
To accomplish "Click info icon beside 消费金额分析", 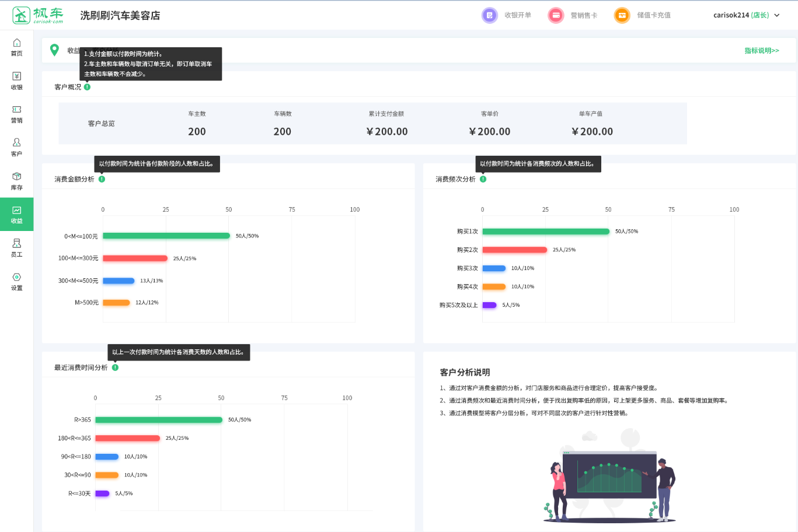I will [x=102, y=179].
